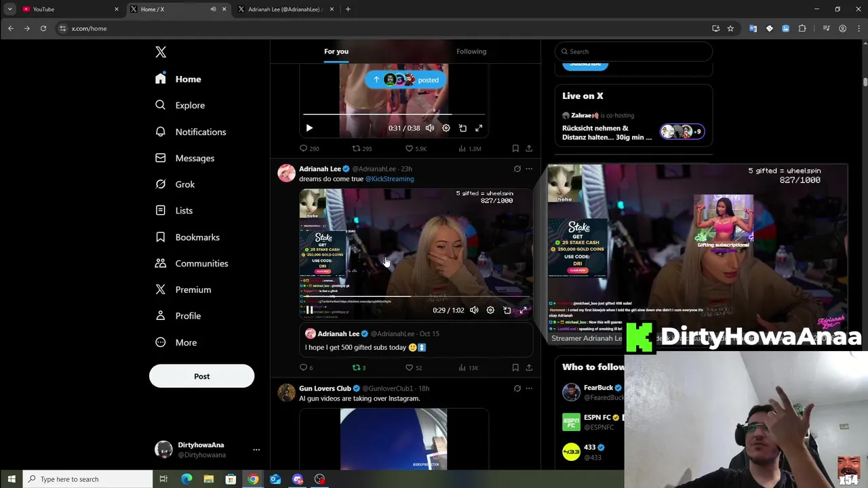Image resolution: width=868 pixels, height=488 pixels.
Task: Open Premium in sidebar
Action: (183, 289)
